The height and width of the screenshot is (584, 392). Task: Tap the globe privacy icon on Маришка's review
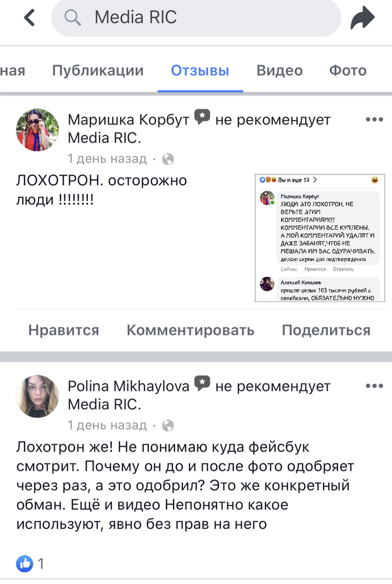(x=167, y=159)
